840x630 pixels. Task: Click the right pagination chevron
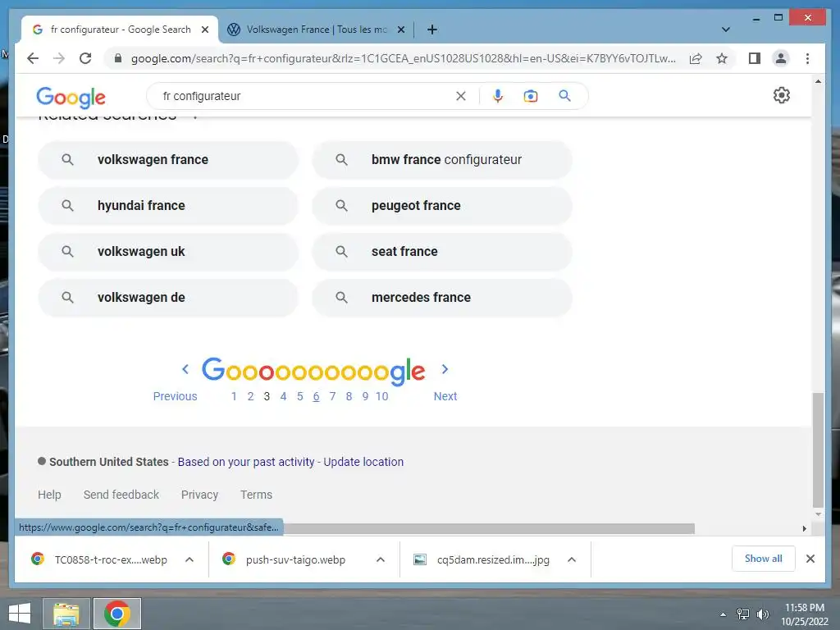[x=445, y=369]
